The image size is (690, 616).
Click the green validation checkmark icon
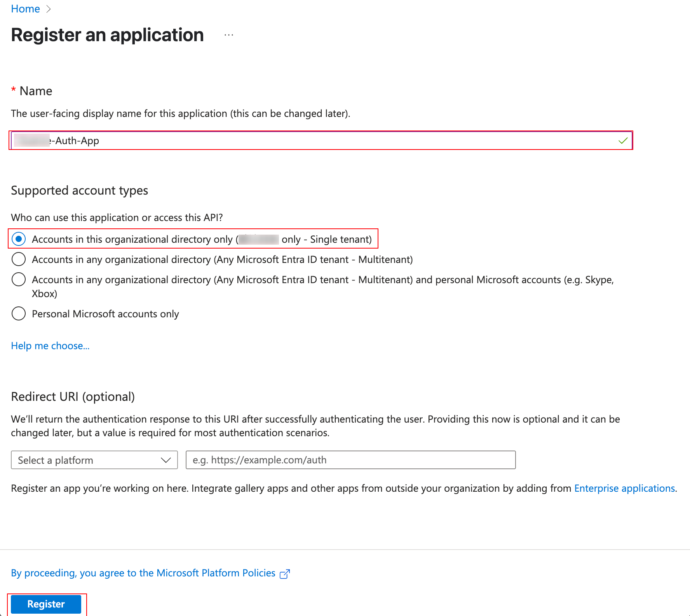[623, 141]
